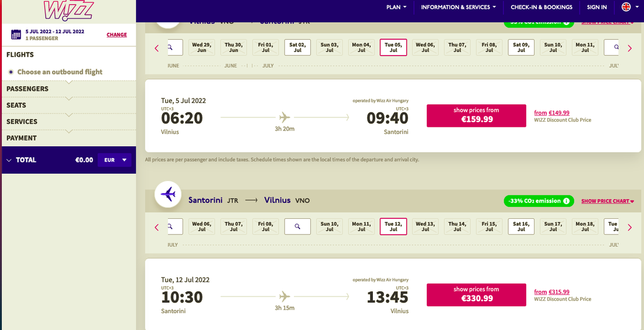
Task: Click the CO₂ emission info icon on return route
Action: coord(566,201)
